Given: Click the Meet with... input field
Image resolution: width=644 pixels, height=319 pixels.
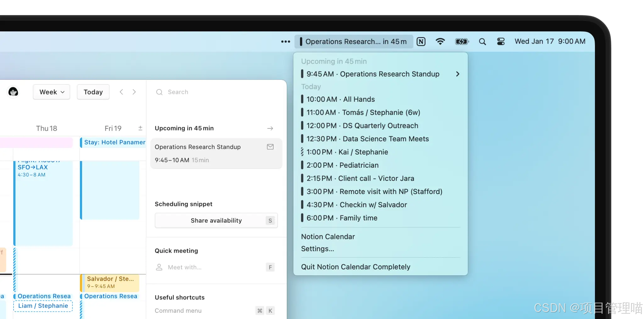Looking at the screenshot, I should 216,267.
